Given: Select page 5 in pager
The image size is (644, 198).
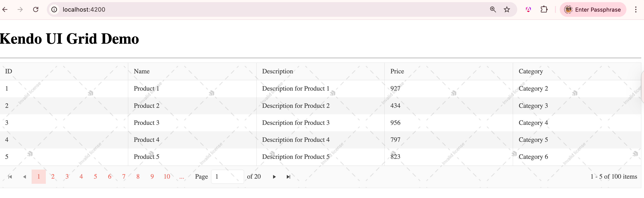Looking at the screenshot, I should [x=95, y=177].
